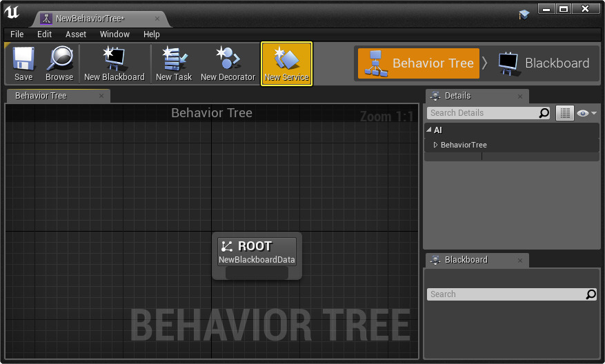The width and height of the screenshot is (605, 364).
Task: Switch to Blackboard mode
Action: pos(544,63)
